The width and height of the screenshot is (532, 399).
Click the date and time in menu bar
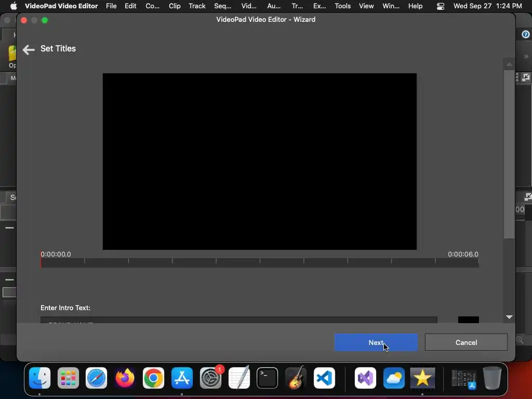pyautogui.click(x=487, y=6)
